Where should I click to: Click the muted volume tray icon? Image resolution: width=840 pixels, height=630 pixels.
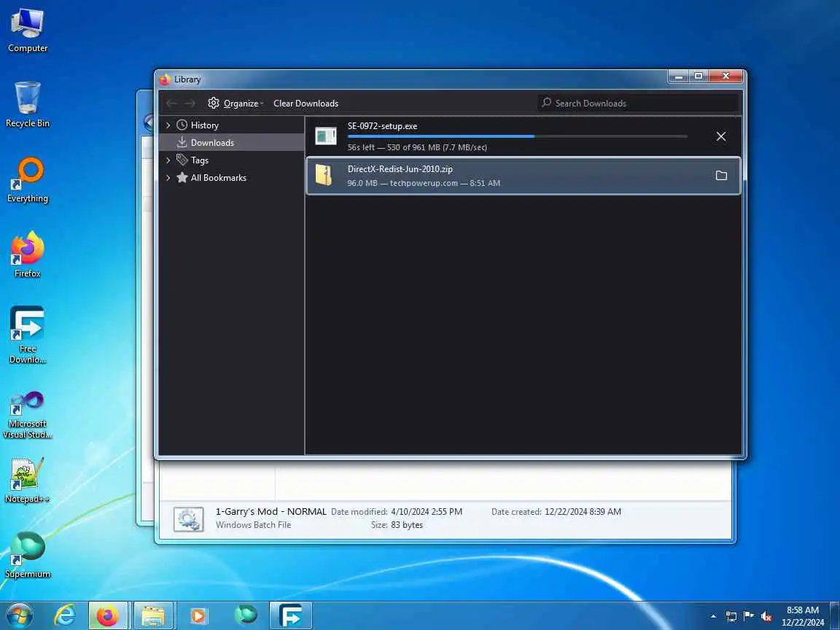766,617
